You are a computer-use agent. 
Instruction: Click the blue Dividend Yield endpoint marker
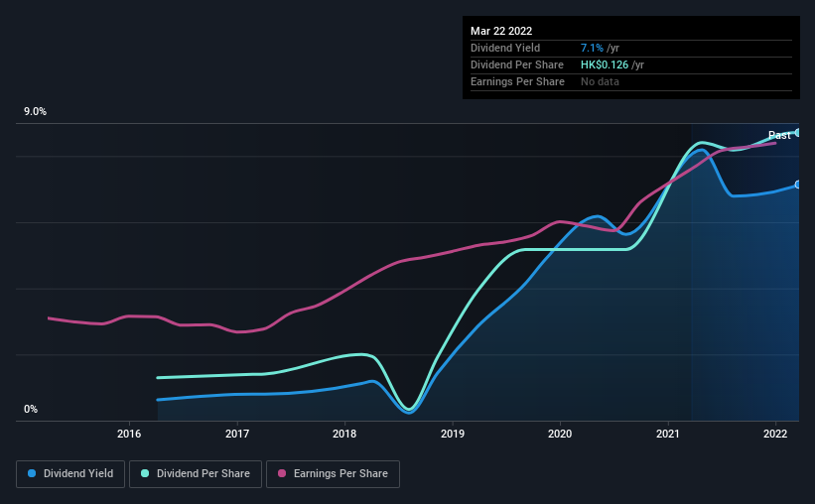(x=798, y=185)
